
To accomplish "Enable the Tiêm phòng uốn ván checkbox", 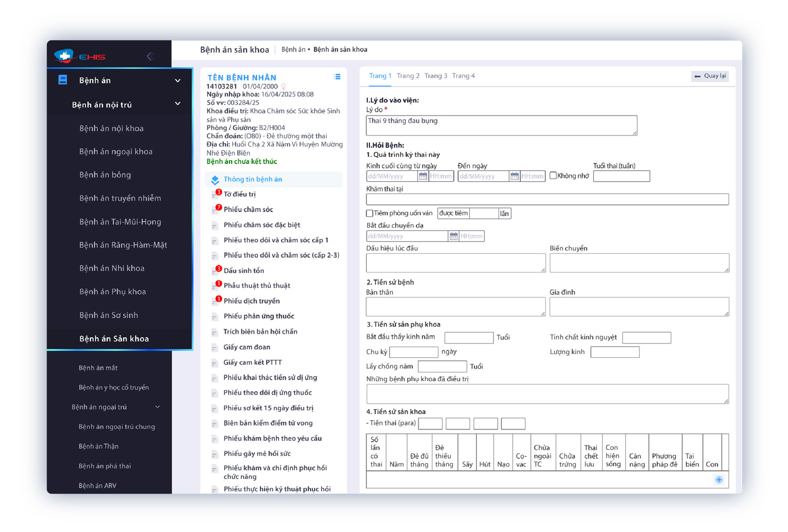I will [370, 213].
